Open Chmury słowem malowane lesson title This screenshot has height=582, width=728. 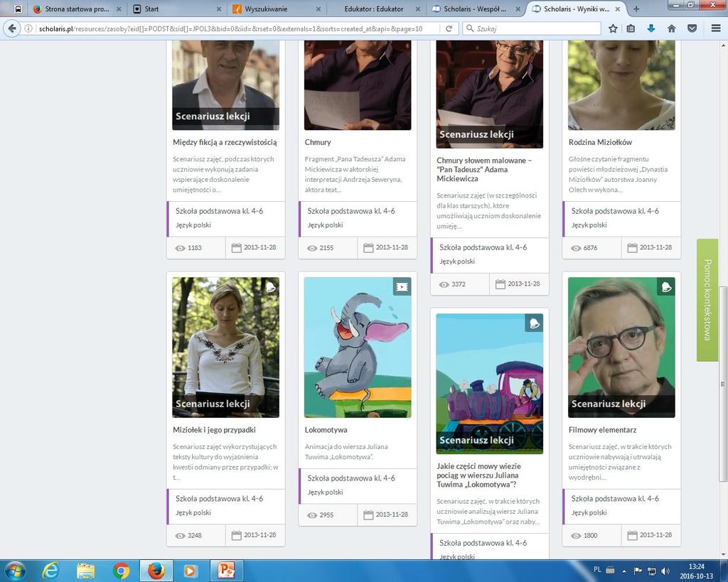[484, 169]
